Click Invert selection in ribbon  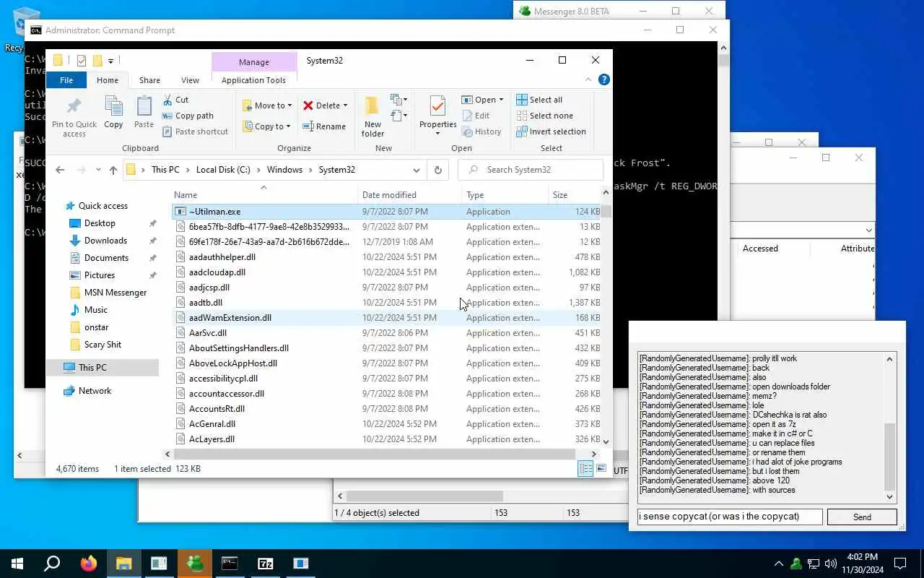pos(551,131)
